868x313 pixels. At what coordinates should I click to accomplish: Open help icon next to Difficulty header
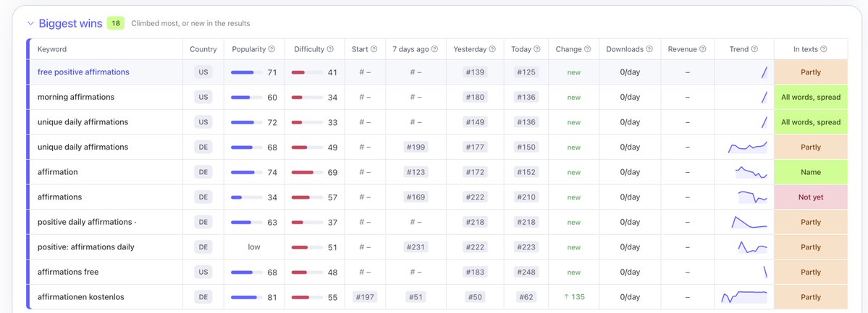[331, 49]
